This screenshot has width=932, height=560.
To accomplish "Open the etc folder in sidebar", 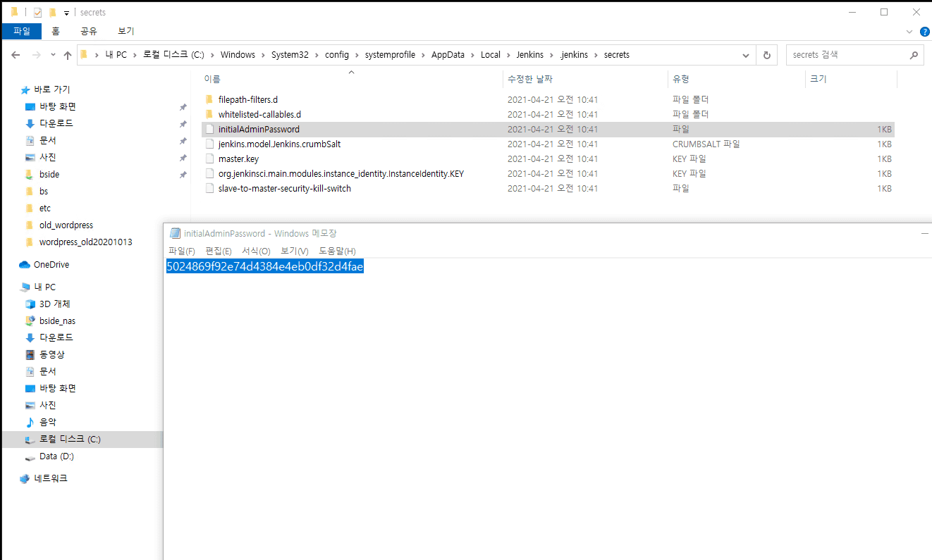I will coord(44,209).
